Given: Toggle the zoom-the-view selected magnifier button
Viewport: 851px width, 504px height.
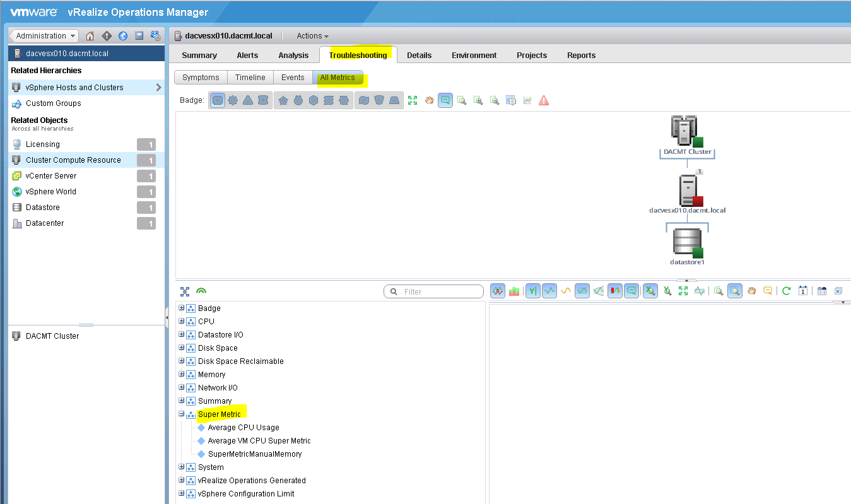Looking at the screenshot, I should click(x=734, y=291).
